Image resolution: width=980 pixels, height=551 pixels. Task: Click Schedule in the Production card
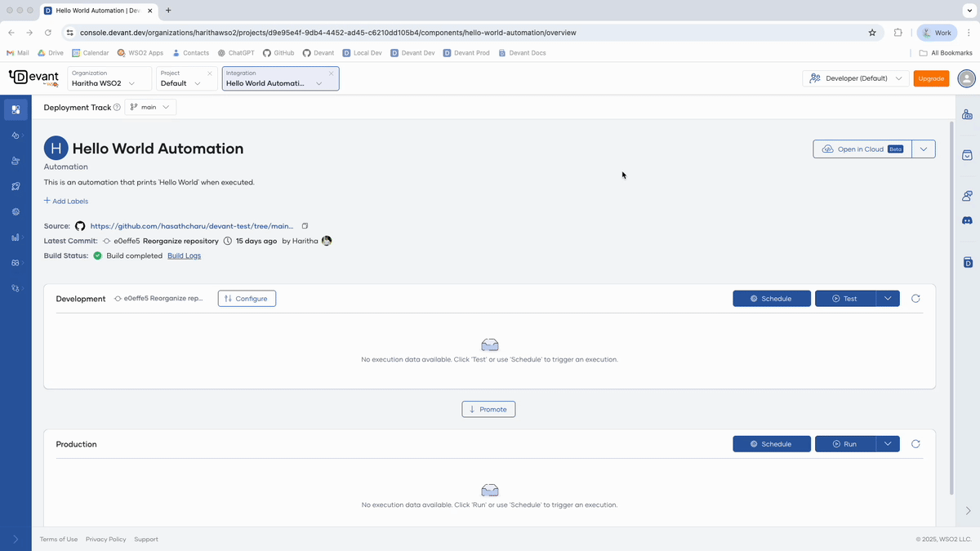click(772, 444)
